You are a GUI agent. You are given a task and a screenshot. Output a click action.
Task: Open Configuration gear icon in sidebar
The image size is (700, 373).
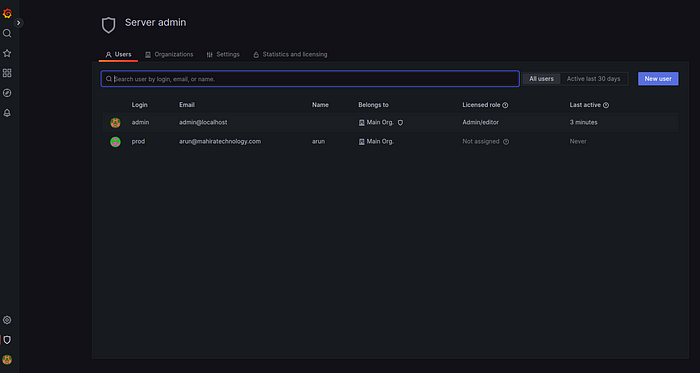(7, 320)
